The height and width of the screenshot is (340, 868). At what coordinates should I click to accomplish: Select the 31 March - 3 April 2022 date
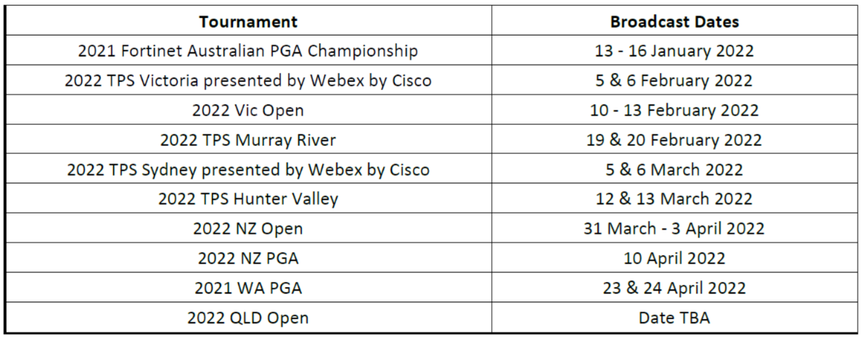[x=674, y=228]
